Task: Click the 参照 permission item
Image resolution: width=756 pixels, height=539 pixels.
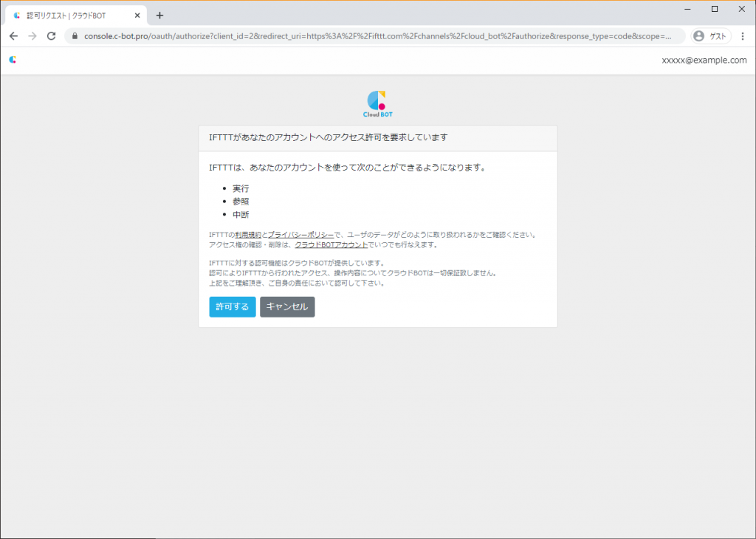Action: pyautogui.click(x=241, y=202)
